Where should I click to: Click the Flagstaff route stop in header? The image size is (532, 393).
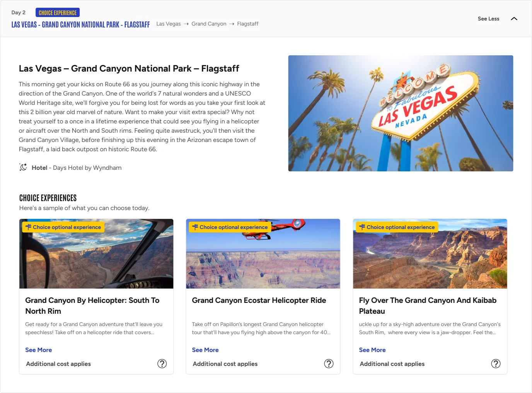click(x=247, y=24)
